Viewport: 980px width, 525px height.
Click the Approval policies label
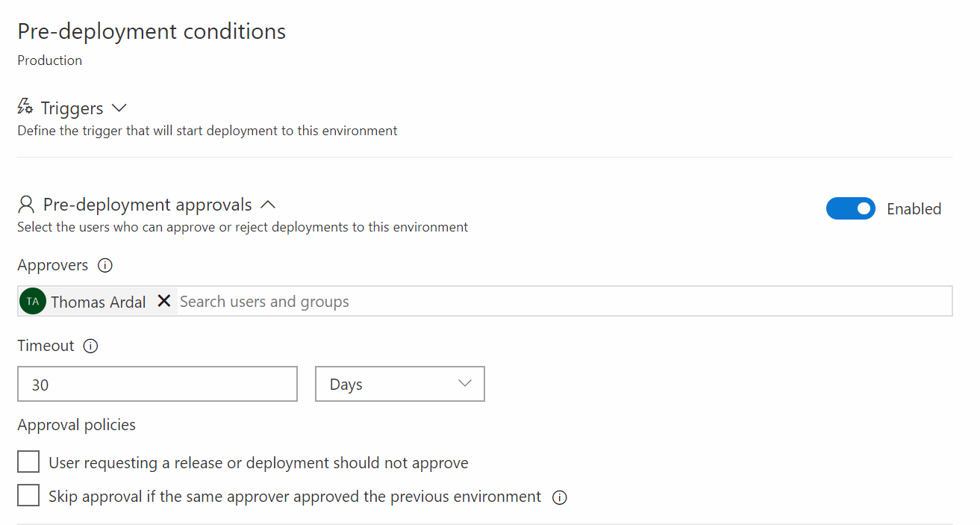(x=76, y=425)
